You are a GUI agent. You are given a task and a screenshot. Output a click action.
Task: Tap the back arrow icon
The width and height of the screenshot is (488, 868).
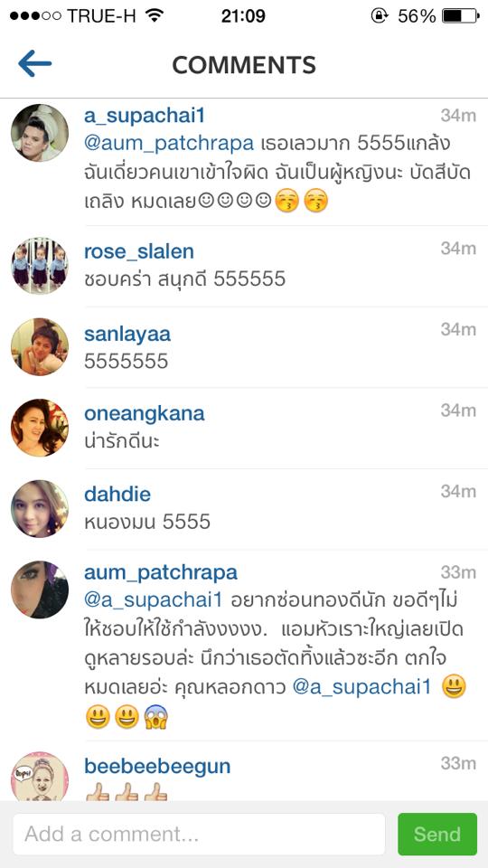[x=34, y=63]
